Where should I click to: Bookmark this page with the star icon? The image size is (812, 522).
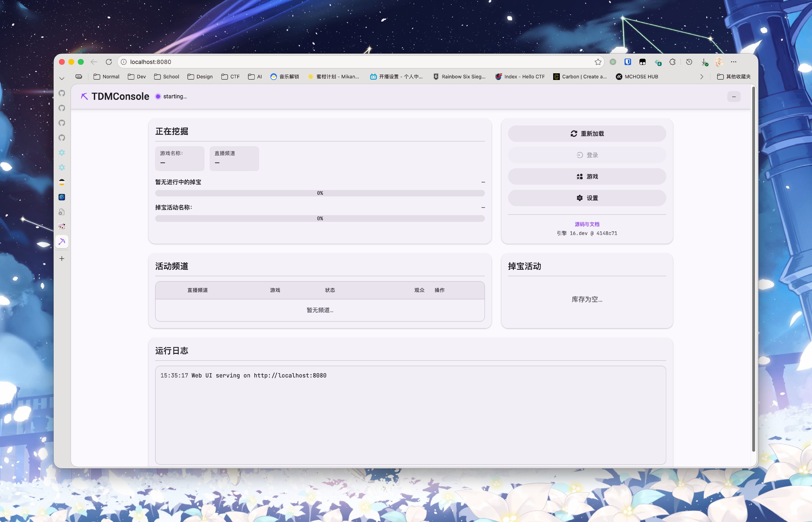click(598, 62)
